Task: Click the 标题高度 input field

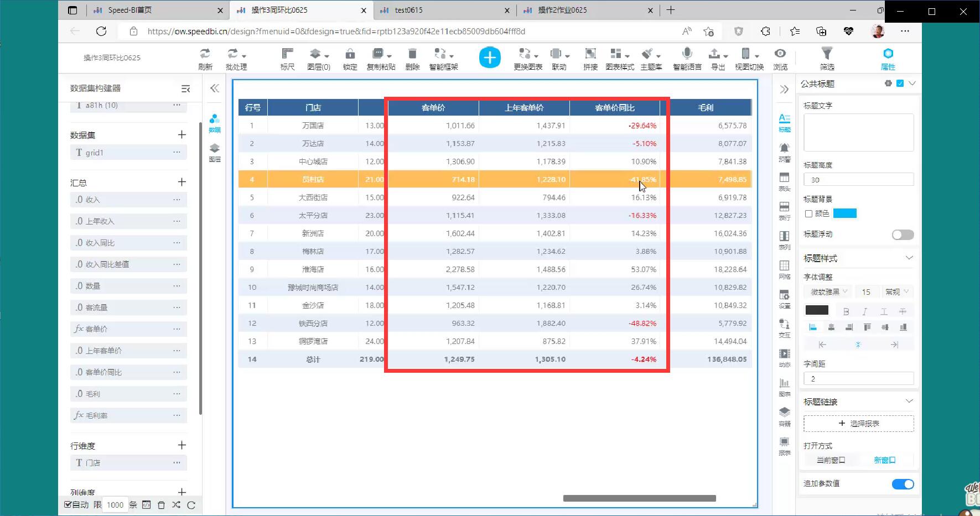Action: coord(858,180)
